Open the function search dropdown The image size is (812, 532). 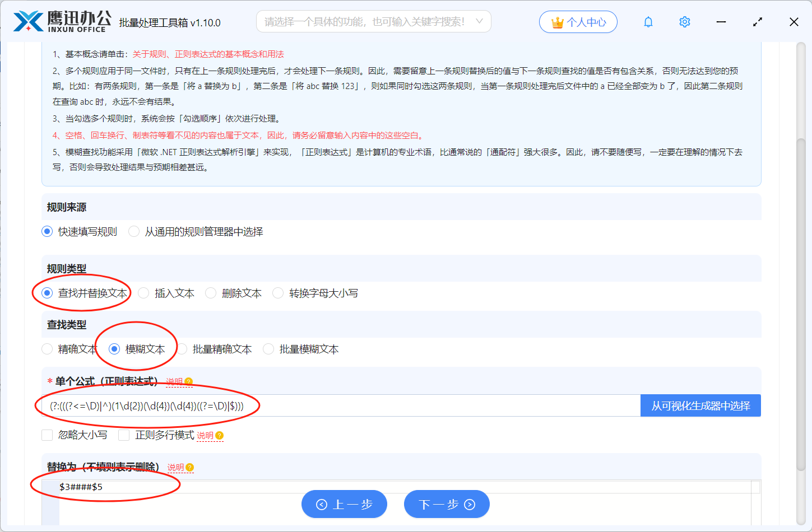click(x=373, y=22)
